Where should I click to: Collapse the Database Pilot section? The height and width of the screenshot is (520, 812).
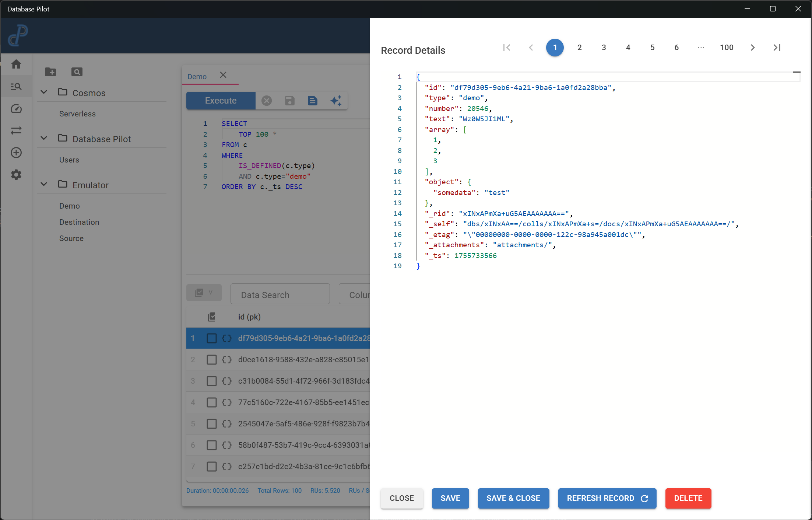pyautogui.click(x=44, y=138)
